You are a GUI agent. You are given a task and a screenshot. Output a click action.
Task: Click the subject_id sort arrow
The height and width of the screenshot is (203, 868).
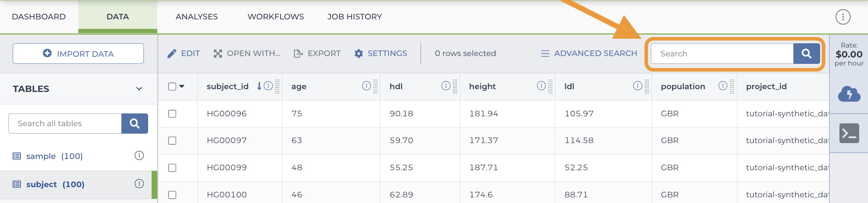pyautogui.click(x=259, y=86)
